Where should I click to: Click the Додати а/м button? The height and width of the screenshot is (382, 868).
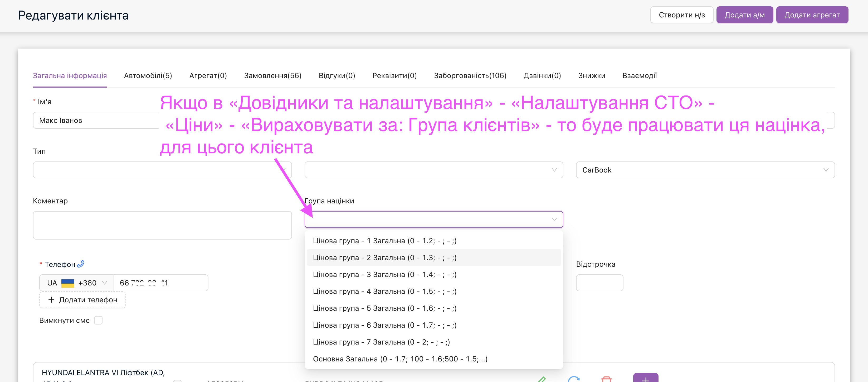(x=744, y=15)
